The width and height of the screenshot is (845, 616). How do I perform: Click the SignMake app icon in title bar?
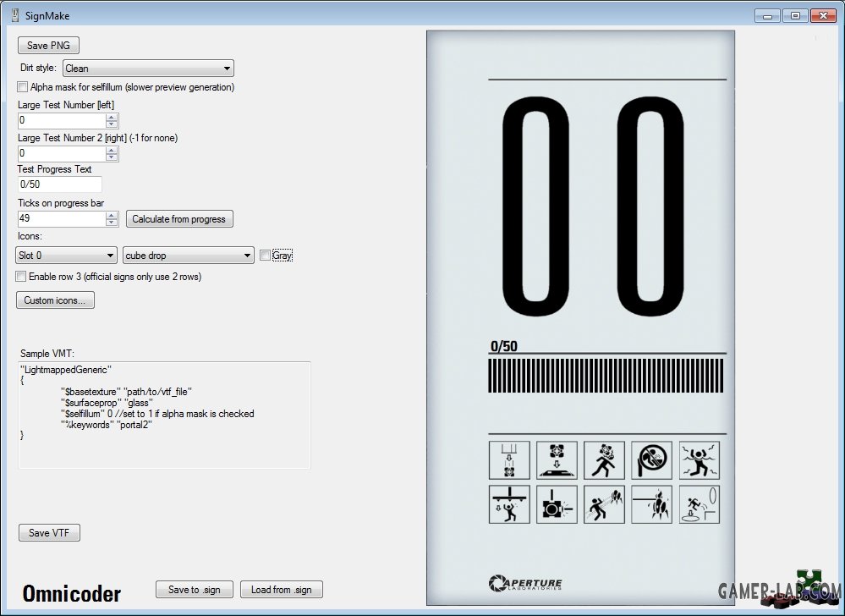pyautogui.click(x=15, y=15)
